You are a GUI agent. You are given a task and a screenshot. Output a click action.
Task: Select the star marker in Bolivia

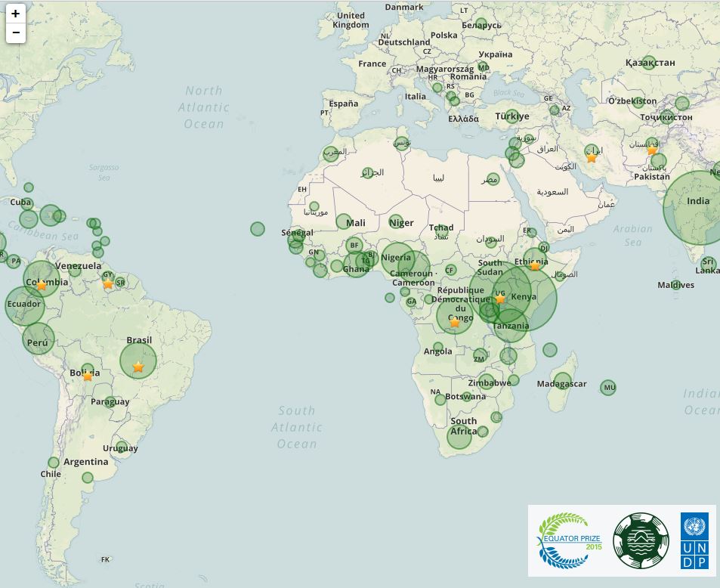pyautogui.click(x=88, y=376)
